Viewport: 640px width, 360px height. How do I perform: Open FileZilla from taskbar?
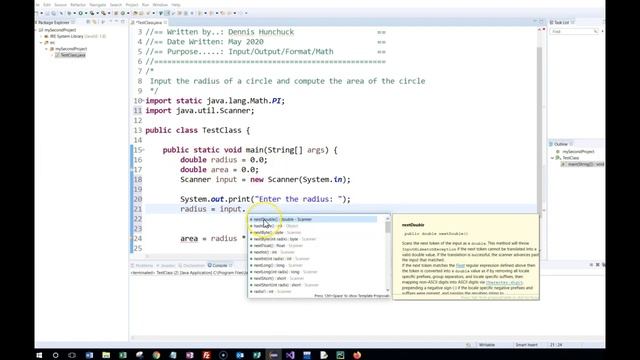click(207, 355)
